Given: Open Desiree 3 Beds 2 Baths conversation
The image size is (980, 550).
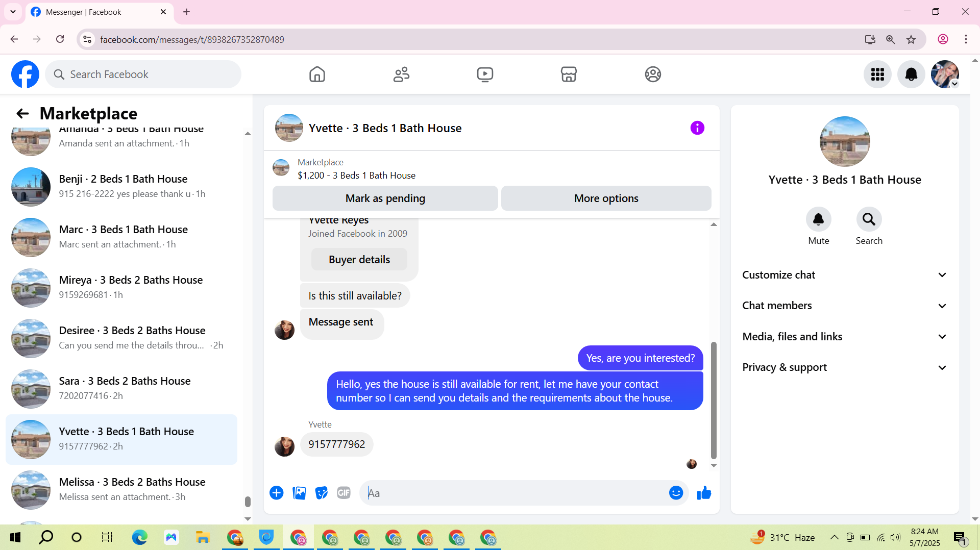Looking at the screenshot, I should 121,338.
